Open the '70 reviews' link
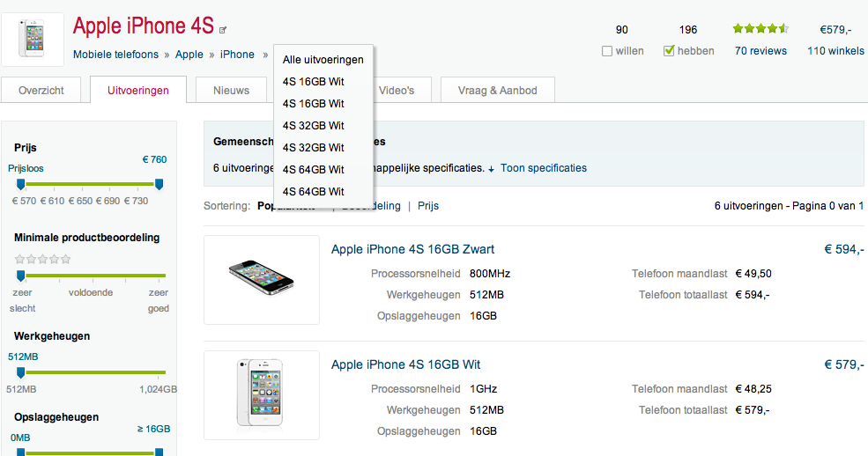This screenshot has width=868, height=456. 760,51
